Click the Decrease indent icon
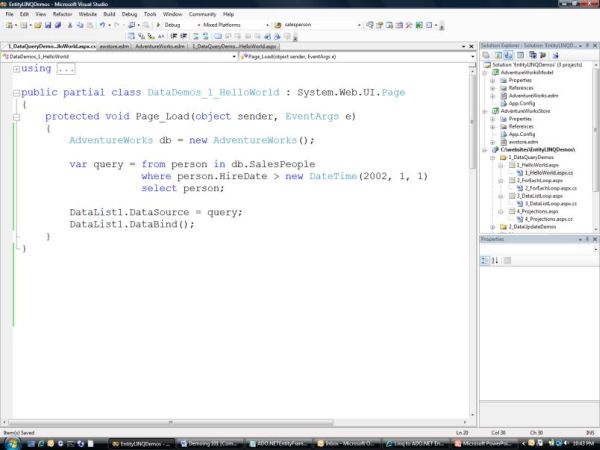 click(x=174, y=36)
